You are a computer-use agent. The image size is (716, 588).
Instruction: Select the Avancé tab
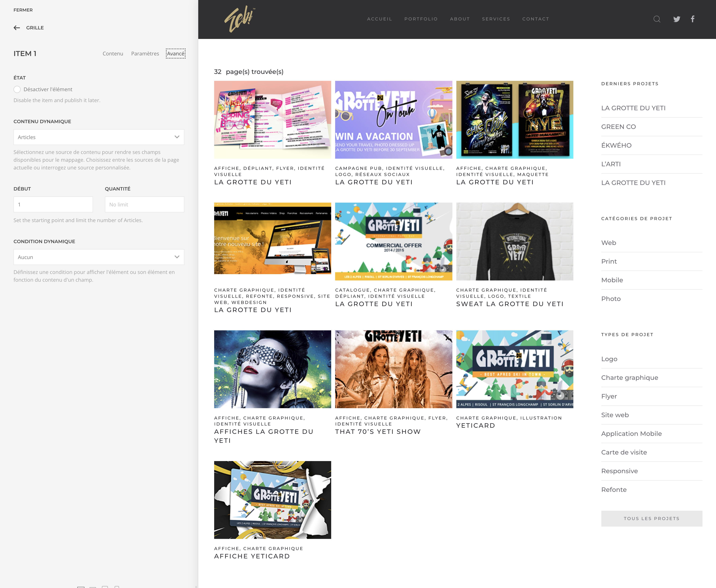tap(175, 53)
